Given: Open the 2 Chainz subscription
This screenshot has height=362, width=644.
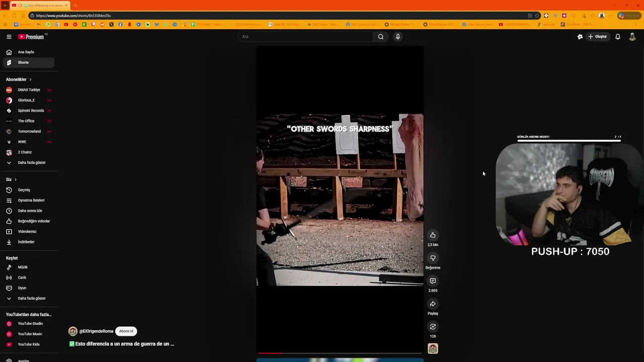Looking at the screenshot, I should pyautogui.click(x=29, y=152).
